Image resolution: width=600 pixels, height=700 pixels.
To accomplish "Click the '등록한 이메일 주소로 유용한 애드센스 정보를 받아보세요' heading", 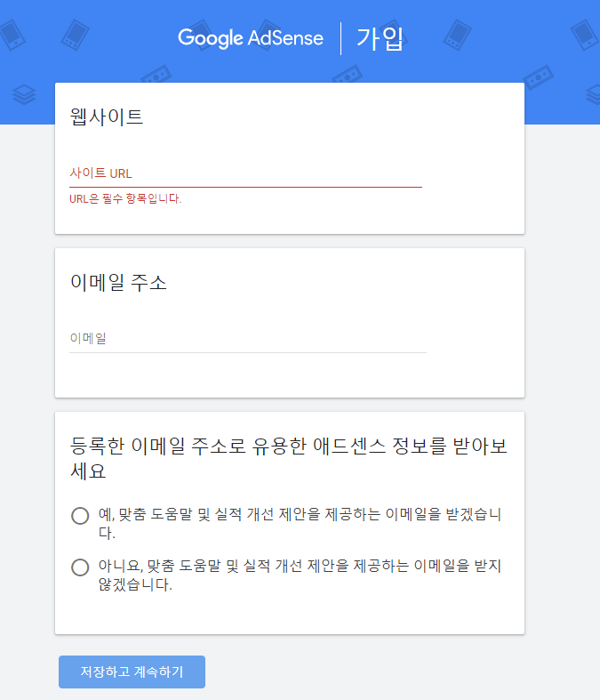I will pos(289,458).
